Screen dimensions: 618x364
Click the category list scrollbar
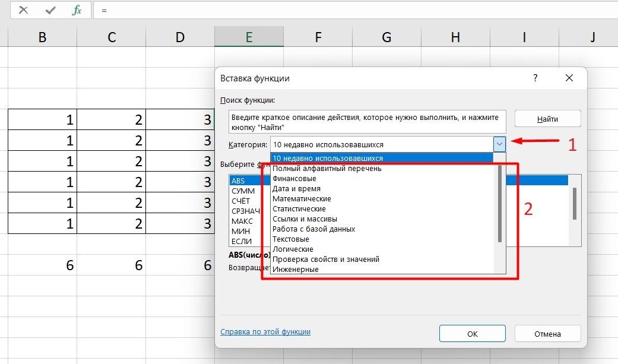pos(500,203)
